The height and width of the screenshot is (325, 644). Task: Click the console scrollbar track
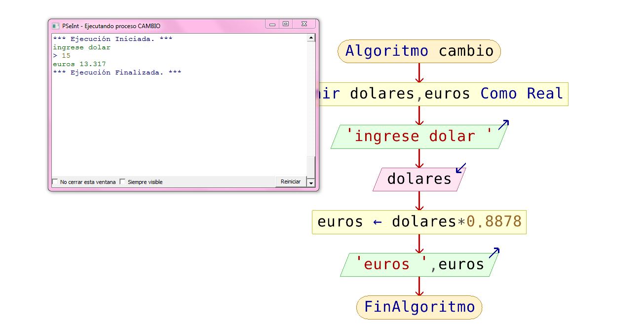tap(311, 108)
